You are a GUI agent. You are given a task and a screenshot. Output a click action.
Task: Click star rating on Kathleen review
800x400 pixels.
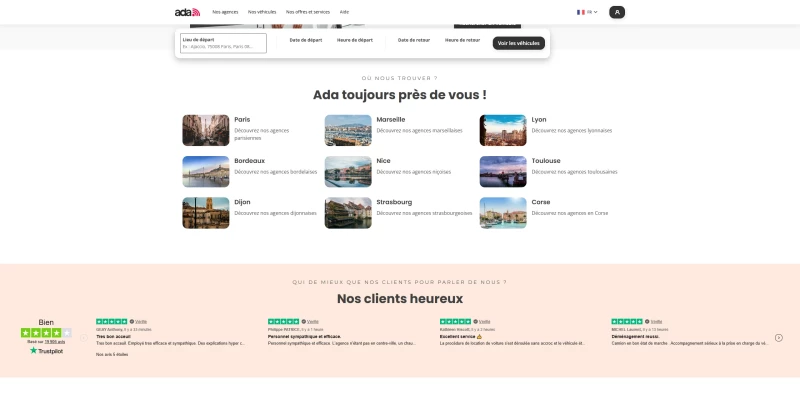456,321
